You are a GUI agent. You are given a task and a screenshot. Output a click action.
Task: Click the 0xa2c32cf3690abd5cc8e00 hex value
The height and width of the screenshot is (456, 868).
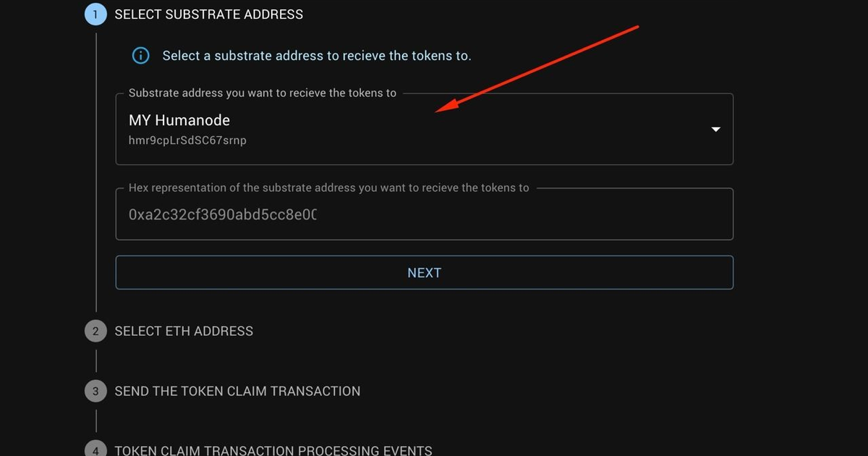tap(223, 215)
